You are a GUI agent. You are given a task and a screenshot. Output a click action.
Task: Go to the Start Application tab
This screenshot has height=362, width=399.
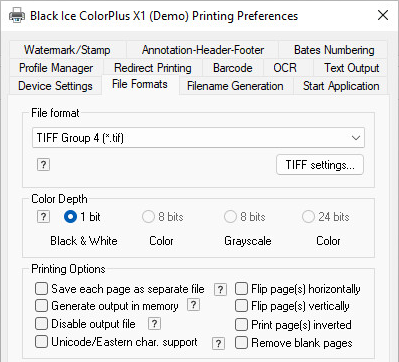point(341,86)
